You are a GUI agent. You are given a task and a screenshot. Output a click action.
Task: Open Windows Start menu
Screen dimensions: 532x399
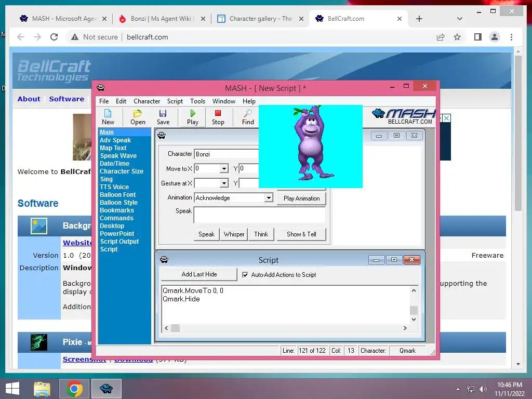(12, 389)
